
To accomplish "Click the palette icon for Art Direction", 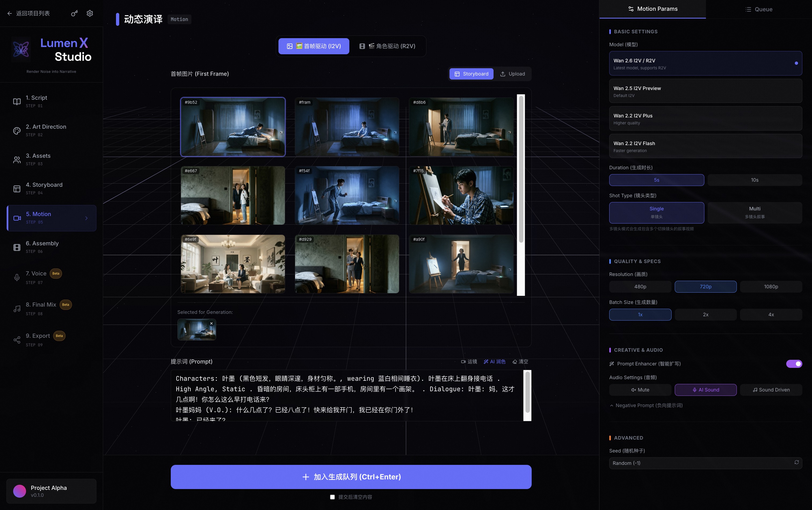I will (x=17, y=131).
